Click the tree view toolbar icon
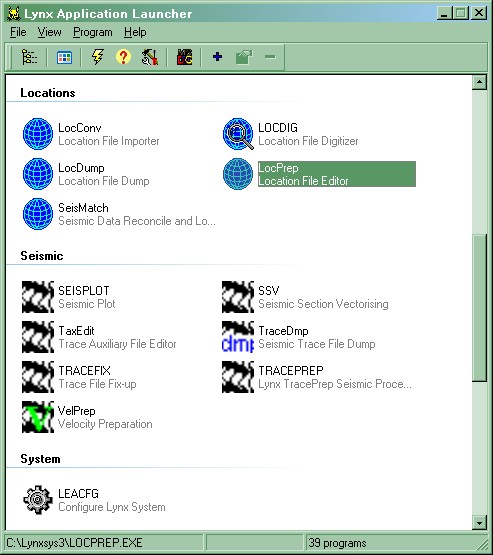The image size is (493, 555). (x=29, y=57)
